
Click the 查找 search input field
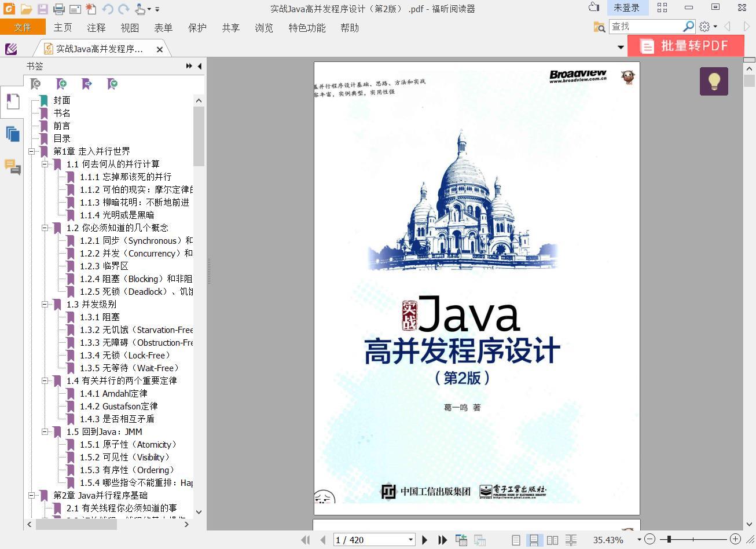[x=645, y=27]
